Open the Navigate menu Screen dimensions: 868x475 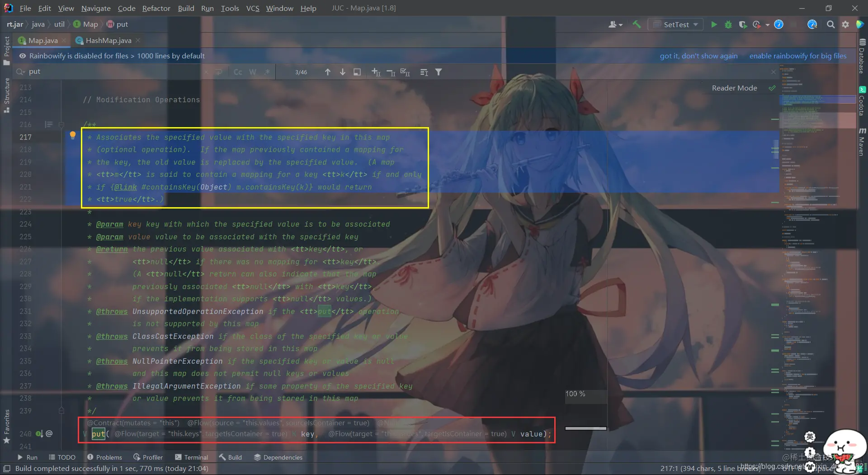96,8
